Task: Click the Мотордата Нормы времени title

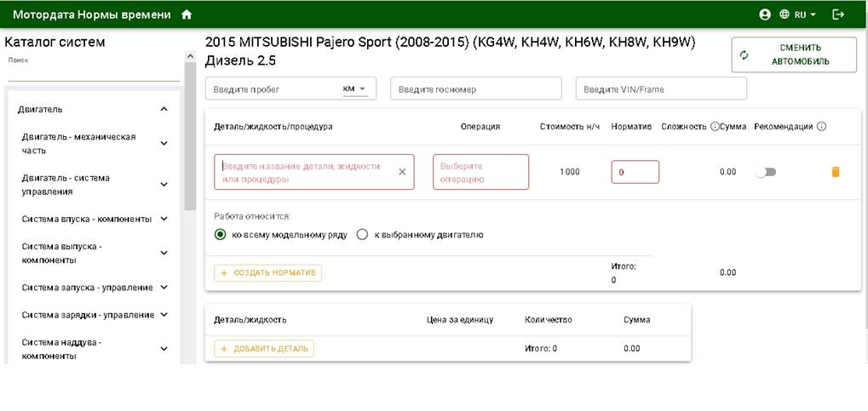Action: click(x=92, y=15)
